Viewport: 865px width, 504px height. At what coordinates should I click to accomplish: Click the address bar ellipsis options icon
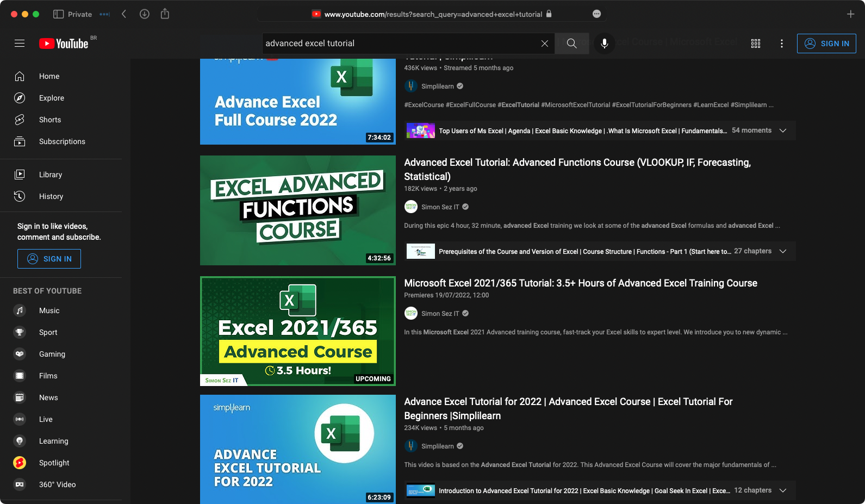596,14
